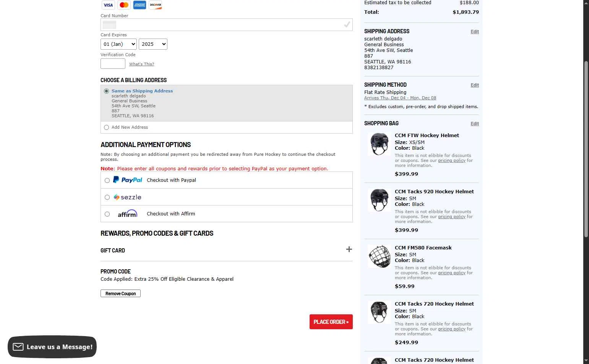The image size is (589, 364).
Task: Click the envelope icon in chat widget
Action: click(18, 347)
